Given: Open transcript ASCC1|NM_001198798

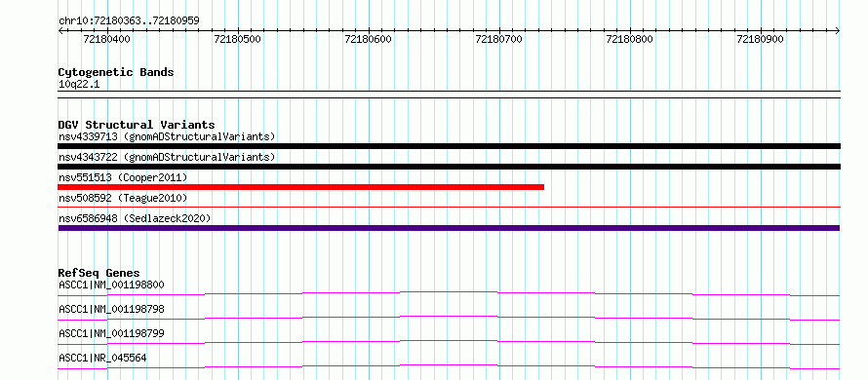Looking at the screenshot, I should [111, 309].
